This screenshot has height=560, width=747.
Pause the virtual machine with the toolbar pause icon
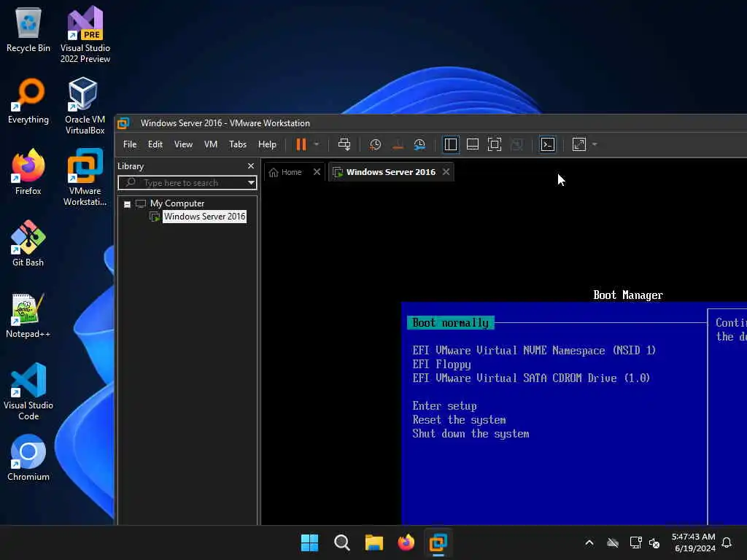click(x=301, y=144)
